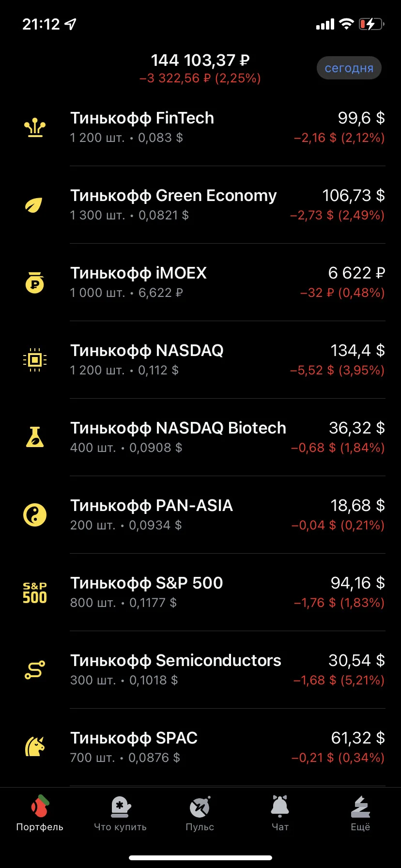Screen dimensions: 401x868
Task: Tap the S&P 500 logo icon
Action: point(35,593)
